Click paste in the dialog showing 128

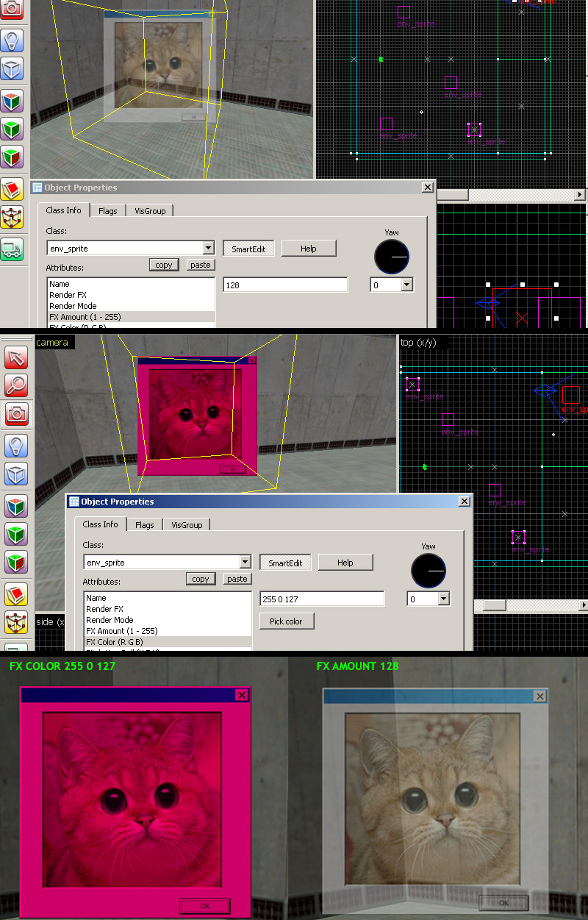(x=201, y=265)
